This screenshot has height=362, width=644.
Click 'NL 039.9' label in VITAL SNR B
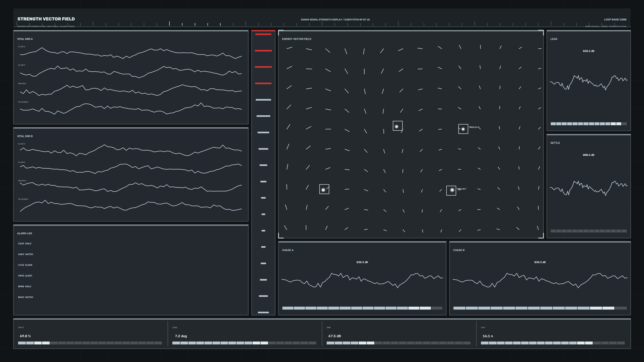[21, 162]
